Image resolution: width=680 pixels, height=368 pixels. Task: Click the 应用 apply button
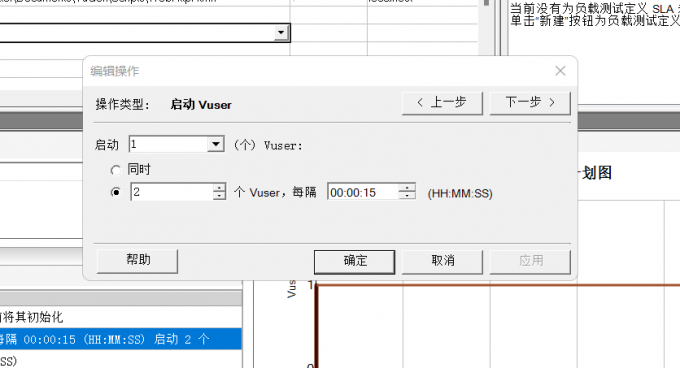[530, 261]
